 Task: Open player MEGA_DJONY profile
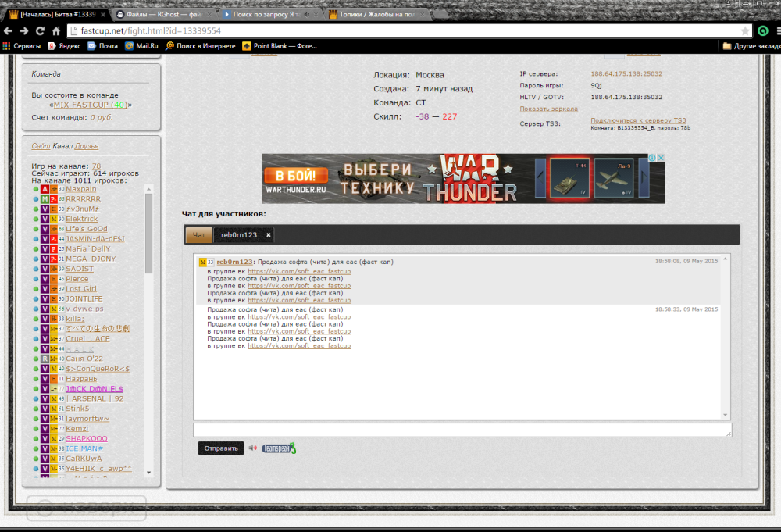pyautogui.click(x=91, y=259)
